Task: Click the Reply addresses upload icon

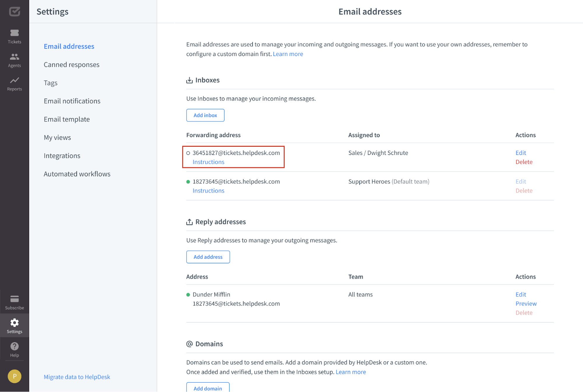Action: point(190,222)
